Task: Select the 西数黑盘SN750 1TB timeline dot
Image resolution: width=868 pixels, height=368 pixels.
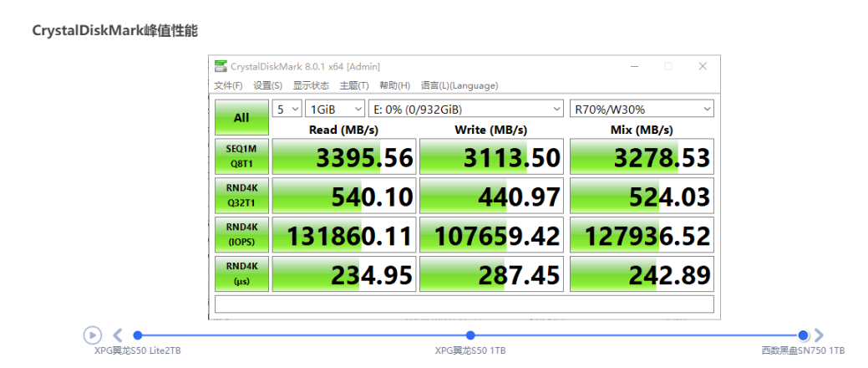Action: pos(803,335)
